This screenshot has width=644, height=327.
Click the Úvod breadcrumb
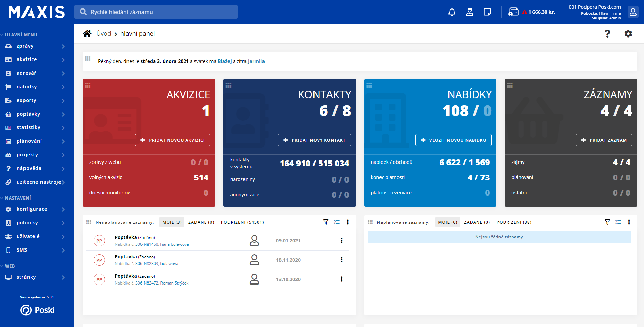(x=104, y=34)
